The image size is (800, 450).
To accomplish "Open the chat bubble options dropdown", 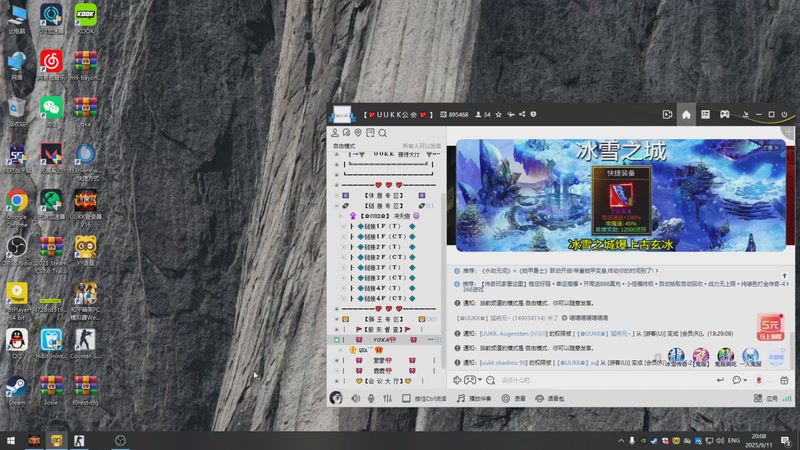I will click(x=739, y=380).
